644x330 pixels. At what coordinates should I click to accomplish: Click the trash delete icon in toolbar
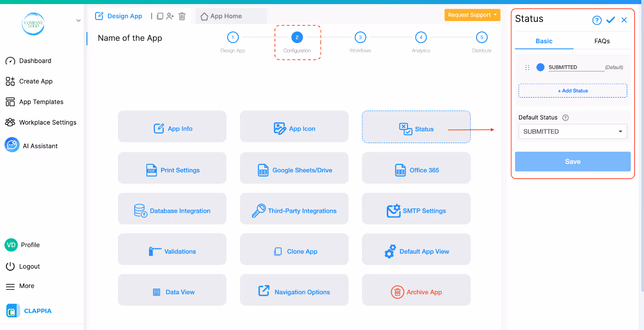[x=182, y=16]
